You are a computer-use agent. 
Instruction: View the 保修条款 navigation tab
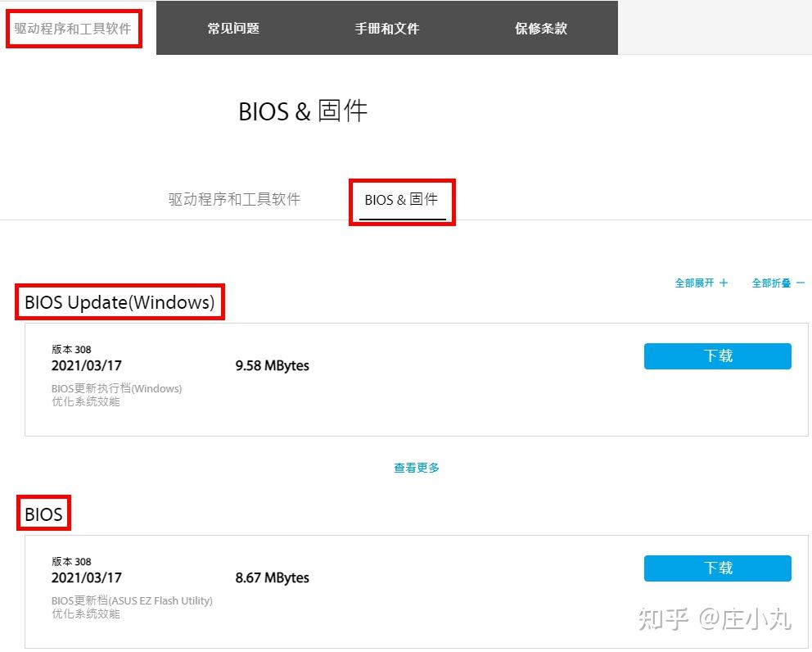(x=540, y=27)
